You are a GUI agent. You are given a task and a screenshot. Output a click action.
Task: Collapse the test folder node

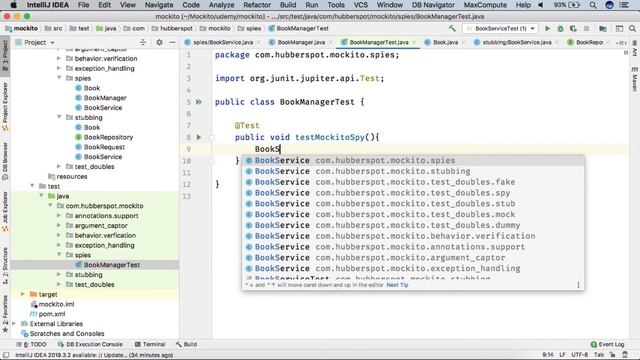(x=32, y=186)
